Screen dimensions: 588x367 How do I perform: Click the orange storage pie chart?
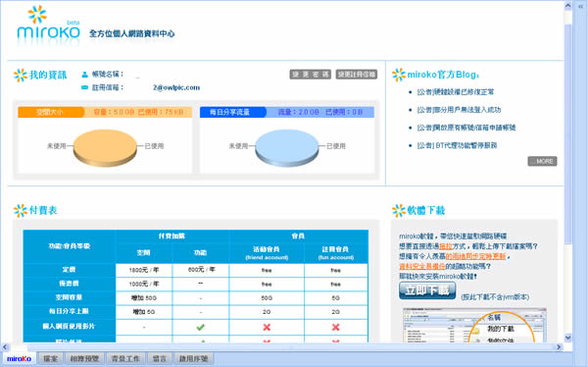pos(105,147)
